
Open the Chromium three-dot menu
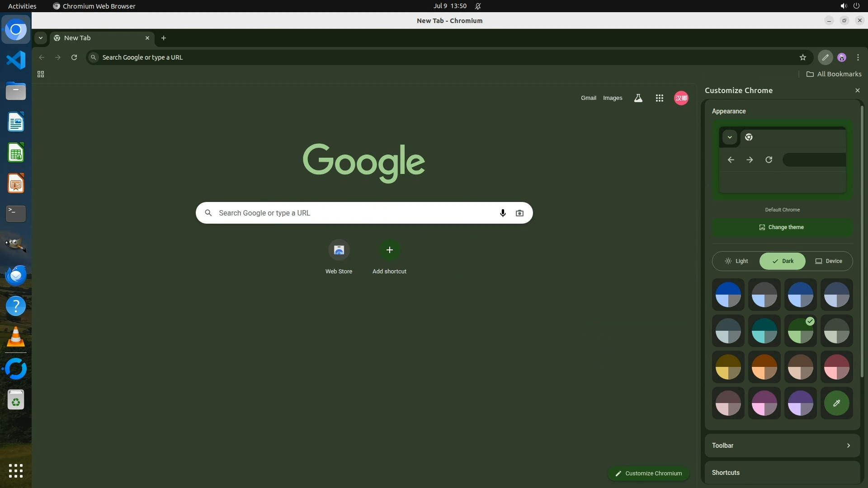click(858, 57)
